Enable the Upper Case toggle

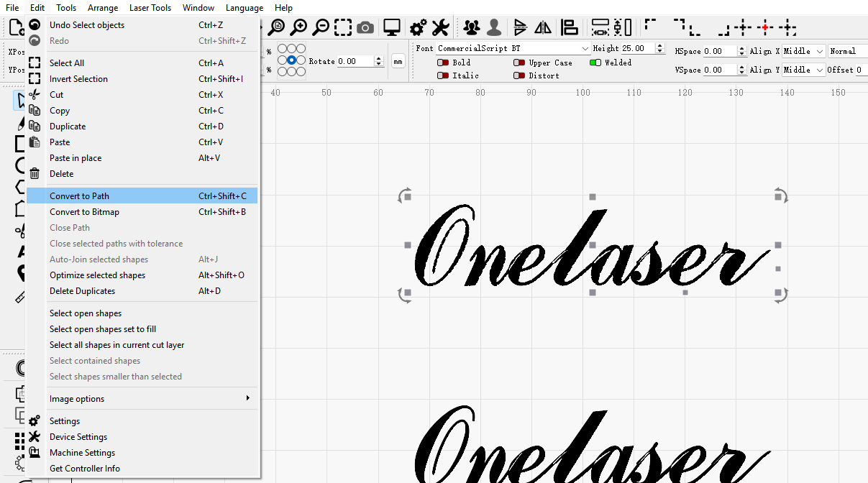tap(518, 63)
